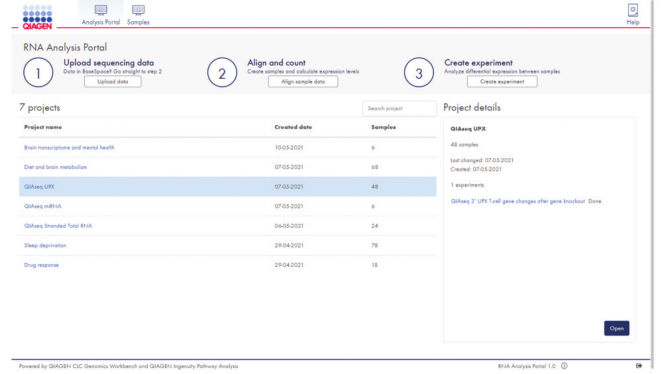Click the 06-05-2021 created date cell
The image size is (666, 374).
point(289,226)
